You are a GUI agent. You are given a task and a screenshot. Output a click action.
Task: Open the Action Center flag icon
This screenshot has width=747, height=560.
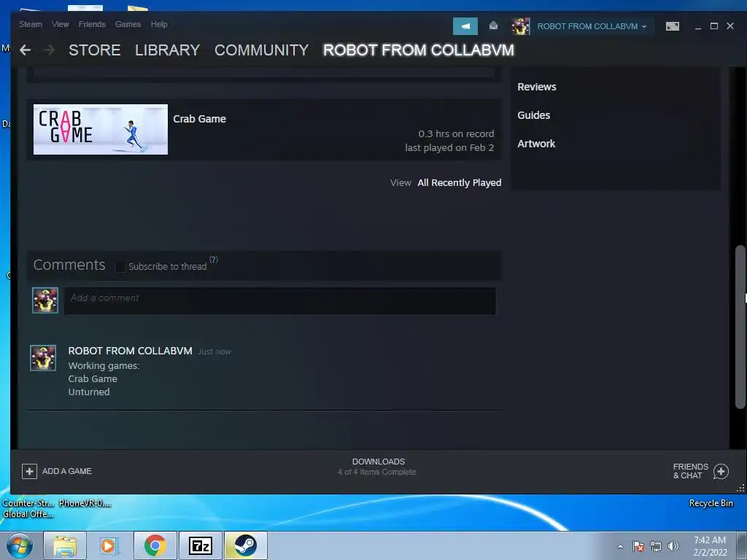click(638, 546)
